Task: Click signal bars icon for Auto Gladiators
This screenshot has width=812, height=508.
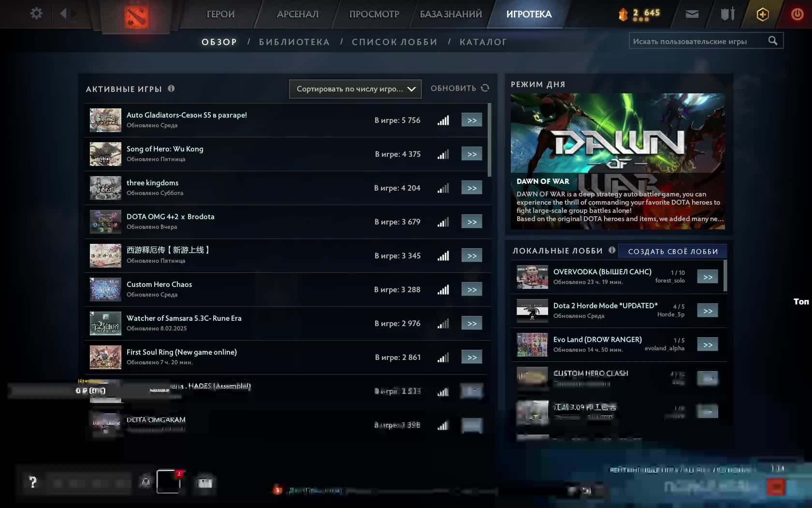Action: (x=443, y=120)
